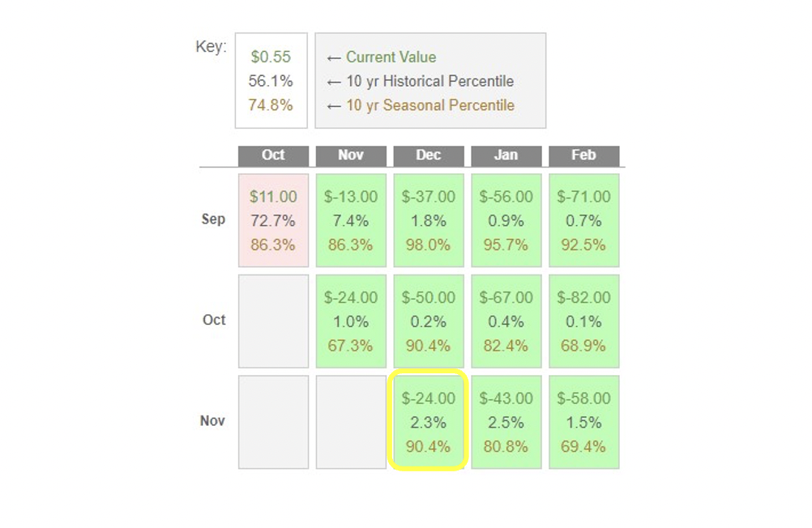Select the Sep/Feb cell showing $-71.00
Image resolution: width=812 pixels, height=528 pixels.
pos(583,220)
